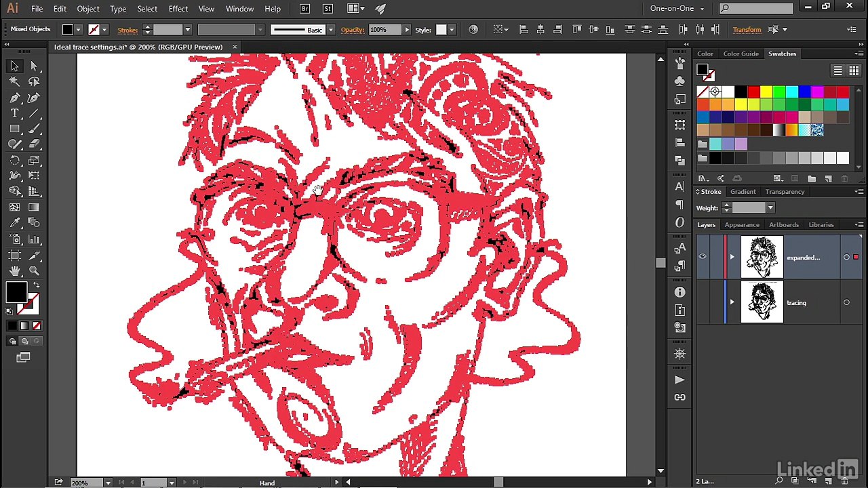Select the Type tool
Viewport: 868px width, 488px height.
[x=14, y=113]
